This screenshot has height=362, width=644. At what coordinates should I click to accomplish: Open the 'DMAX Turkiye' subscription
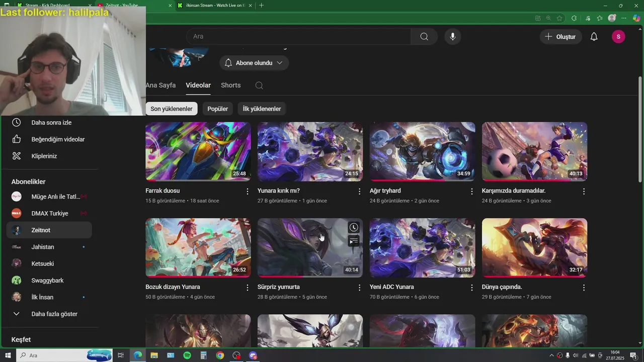point(49,213)
